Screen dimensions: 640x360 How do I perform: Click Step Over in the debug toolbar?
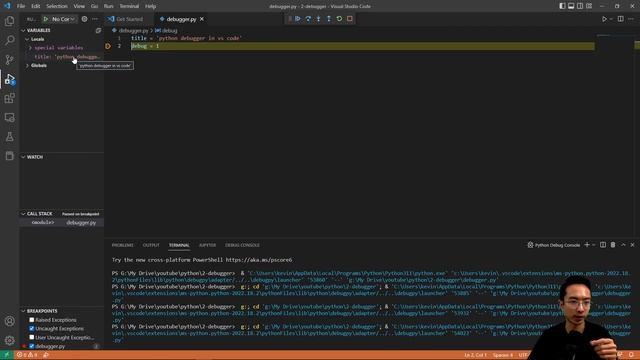pos(308,19)
